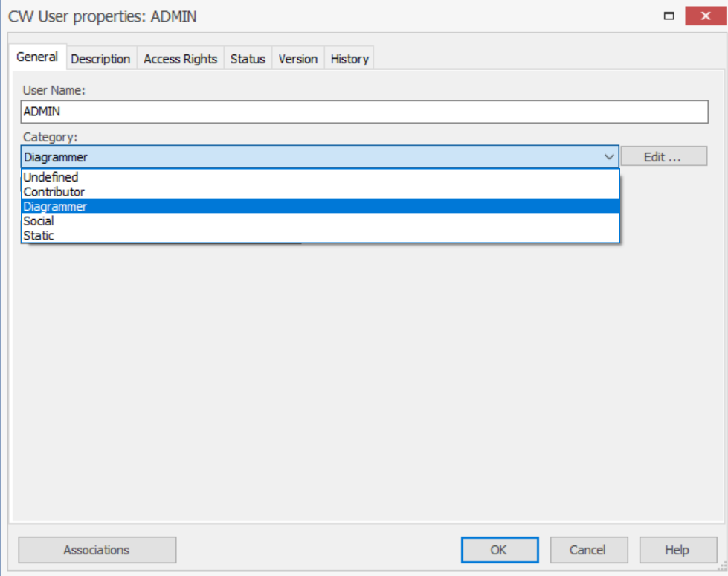Collapse the Category dropdown arrow

pos(609,157)
